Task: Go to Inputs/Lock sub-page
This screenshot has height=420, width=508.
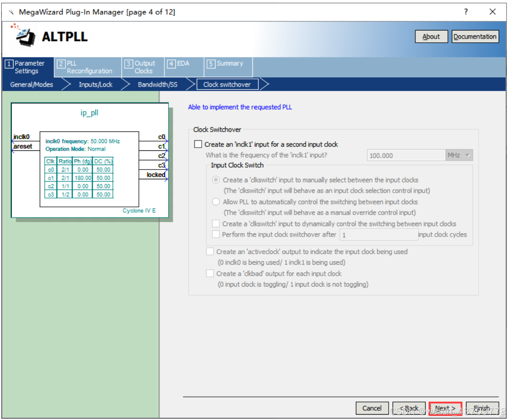Action: click(x=95, y=84)
